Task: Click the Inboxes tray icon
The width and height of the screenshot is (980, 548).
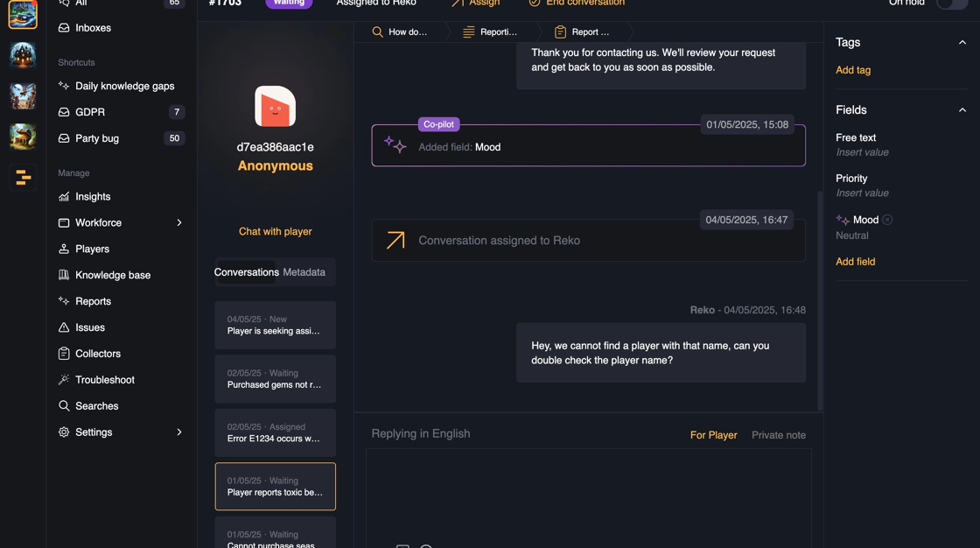Action: (64, 27)
